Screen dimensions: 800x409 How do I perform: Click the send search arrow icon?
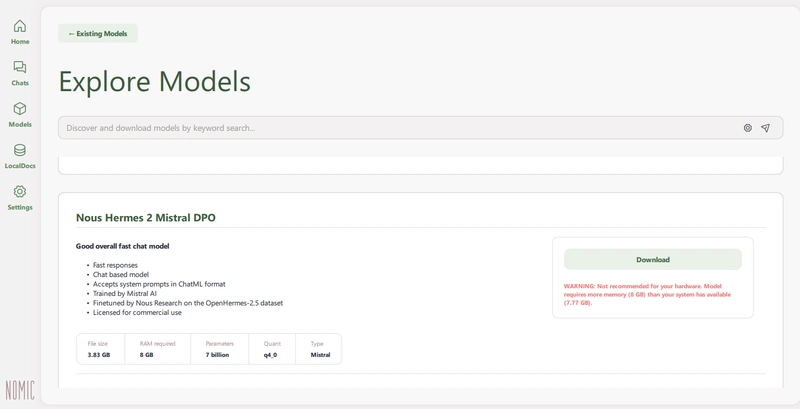pyautogui.click(x=765, y=128)
